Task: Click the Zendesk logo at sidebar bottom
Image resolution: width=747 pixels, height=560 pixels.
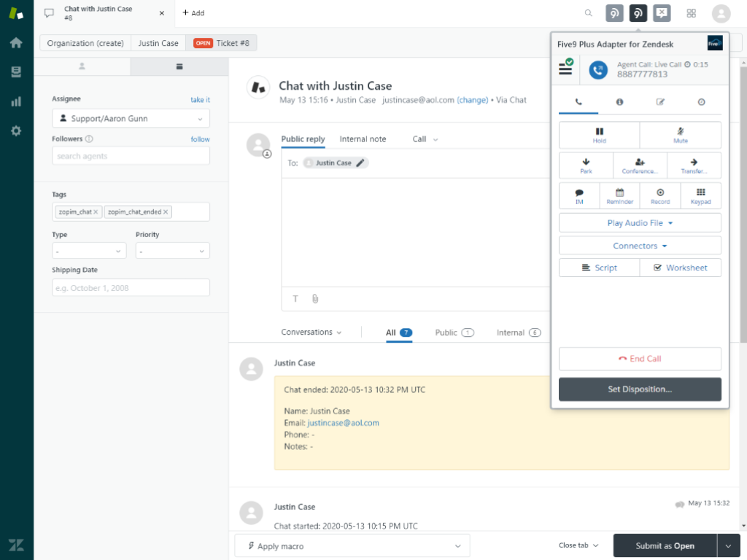Action: 16,545
